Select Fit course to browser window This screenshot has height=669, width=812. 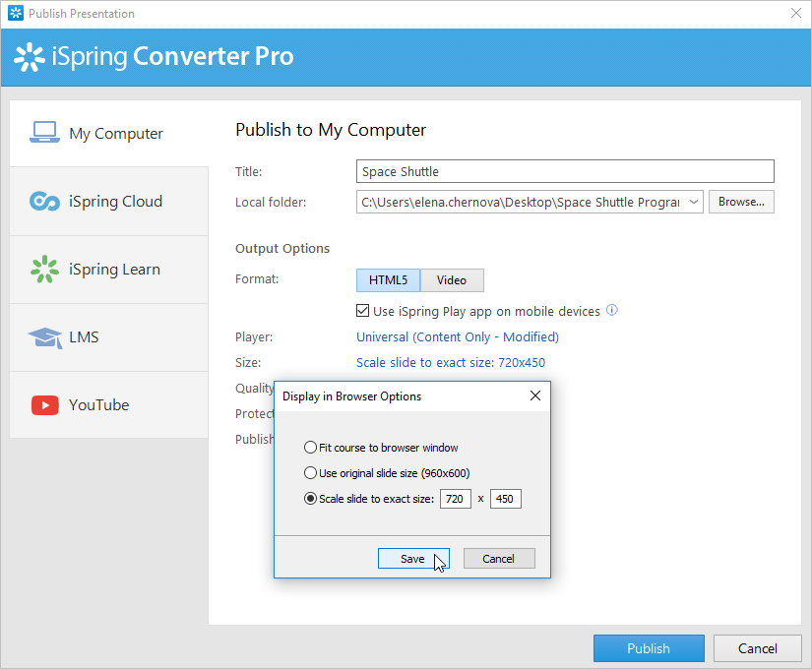click(x=310, y=448)
